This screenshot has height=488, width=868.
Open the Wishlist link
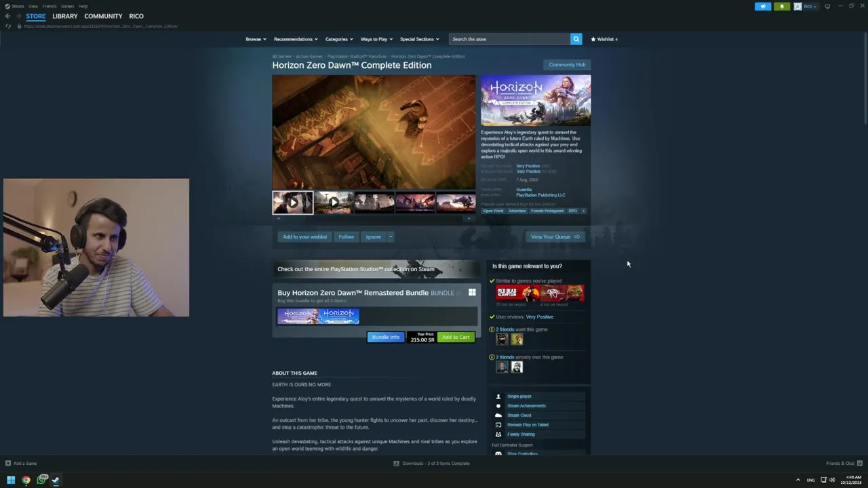pos(604,39)
